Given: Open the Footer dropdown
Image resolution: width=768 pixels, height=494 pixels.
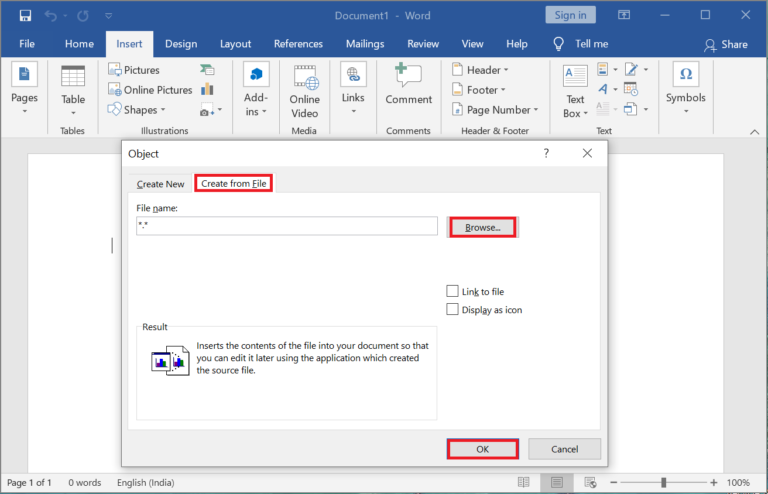Looking at the screenshot, I should 479,90.
